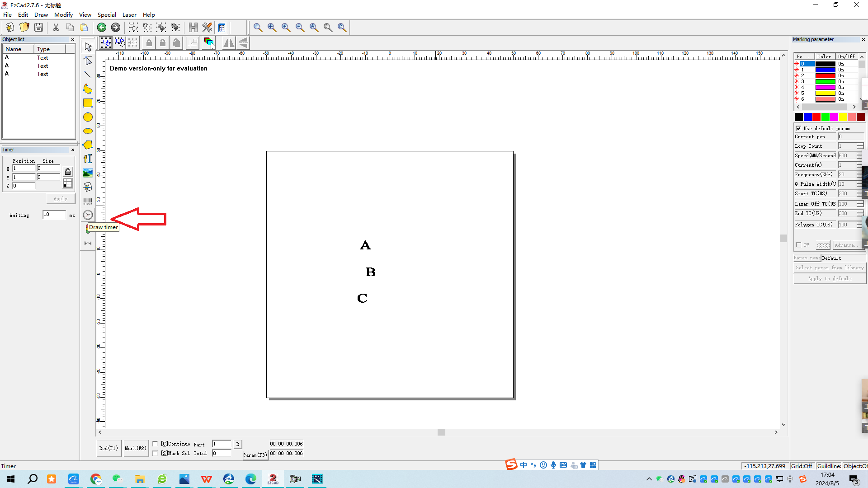Click the New file icon
868x488 pixels.
10,28
